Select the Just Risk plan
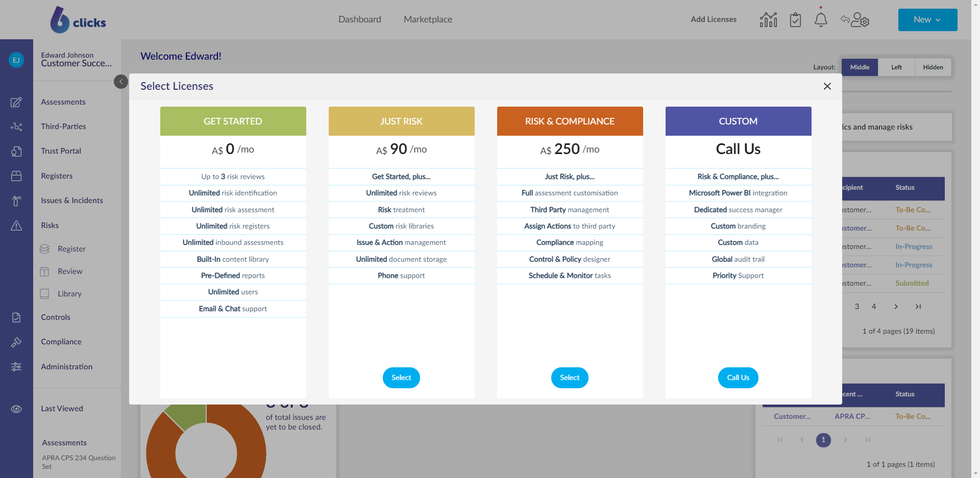 pos(401,378)
